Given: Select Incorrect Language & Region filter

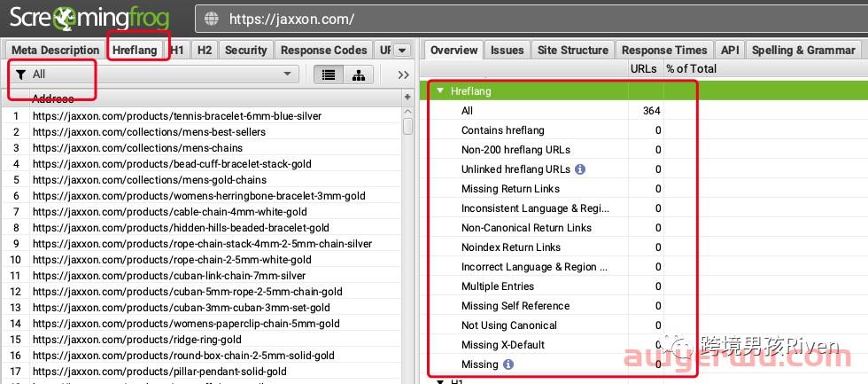Looking at the screenshot, I should click(x=534, y=267).
